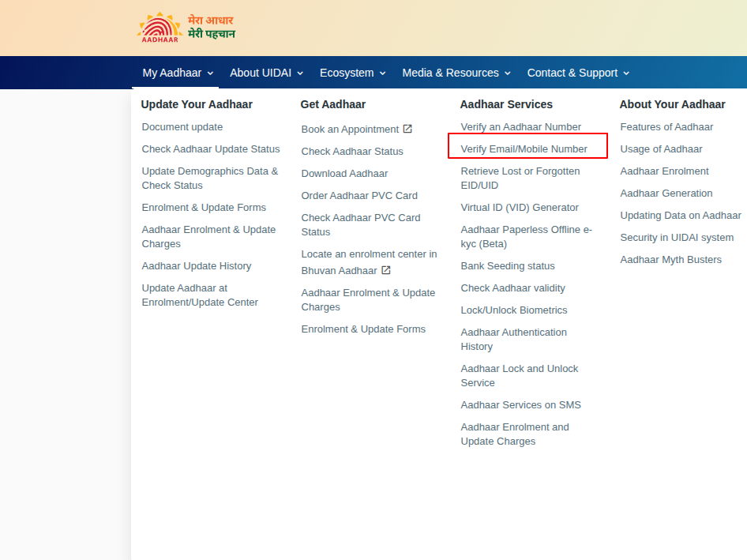This screenshot has width=747, height=560.
Task: Open Aadhaar Enrolment and Update Charges
Action: coord(515,434)
